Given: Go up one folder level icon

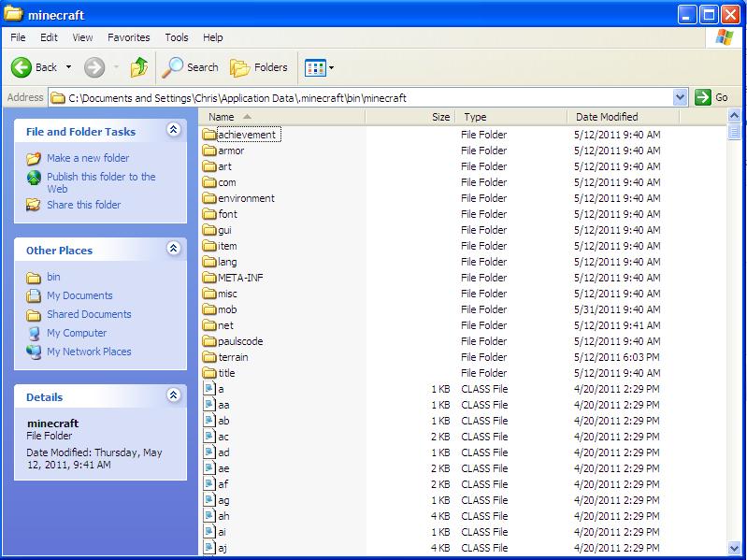Looking at the screenshot, I should [138, 67].
